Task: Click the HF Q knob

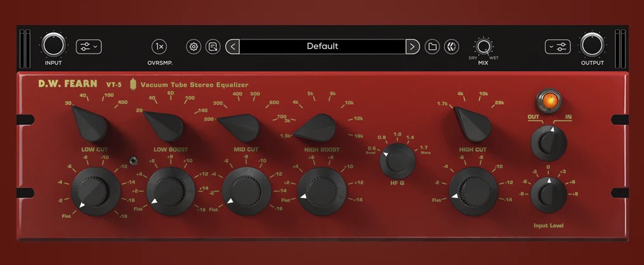Action: tap(397, 159)
